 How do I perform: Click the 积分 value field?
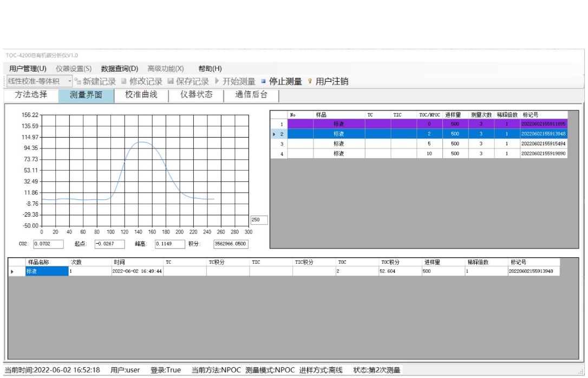pos(231,244)
